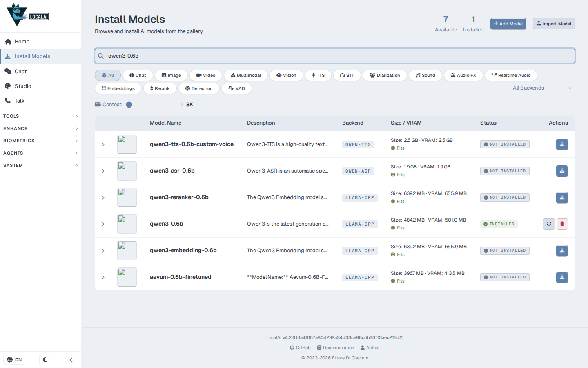
Task: Click the Import Model button
Action: click(x=554, y=24)
